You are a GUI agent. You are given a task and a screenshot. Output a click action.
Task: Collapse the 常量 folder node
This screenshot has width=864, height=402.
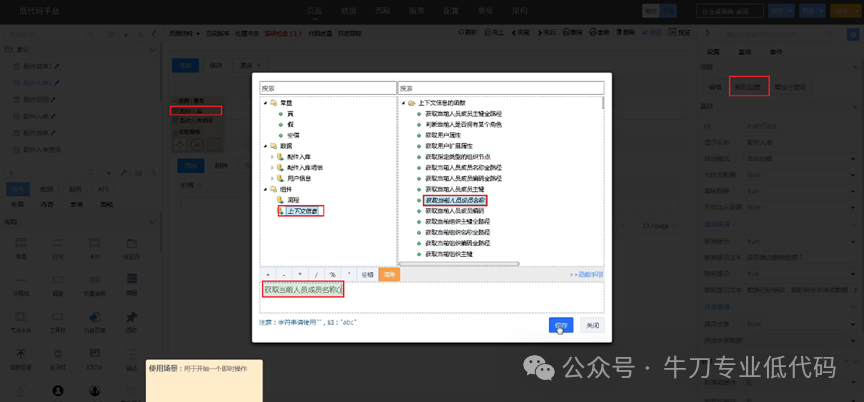(264, 103)
